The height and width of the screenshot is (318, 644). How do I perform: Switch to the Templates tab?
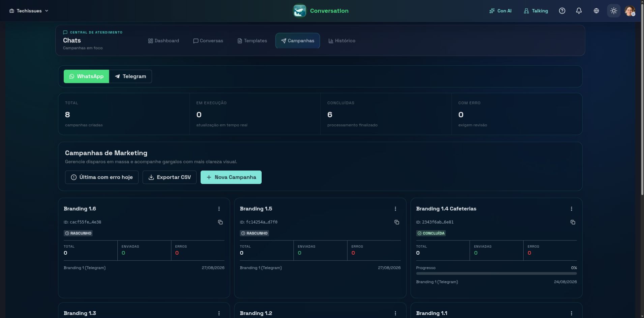pyautogui.click(x=252, y=41)
